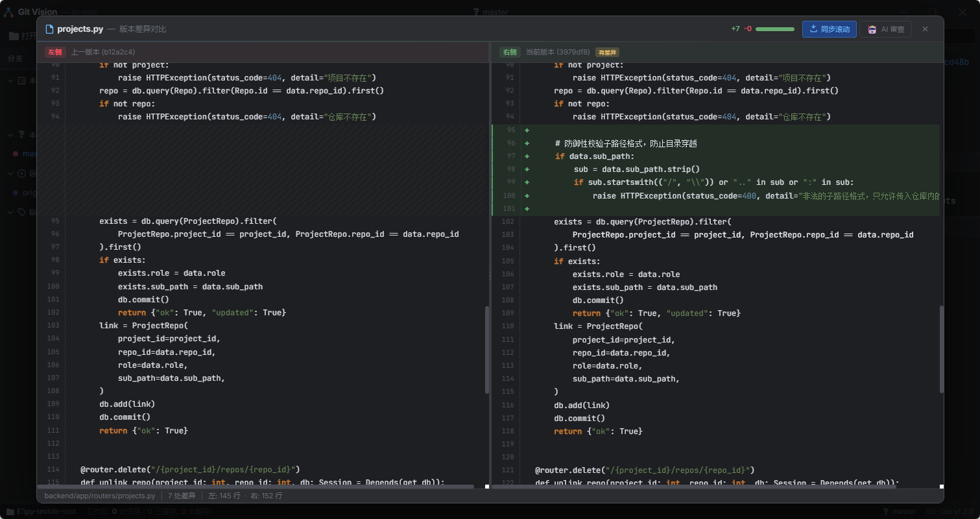Click the plus marker on added line 96

[527, 143]
